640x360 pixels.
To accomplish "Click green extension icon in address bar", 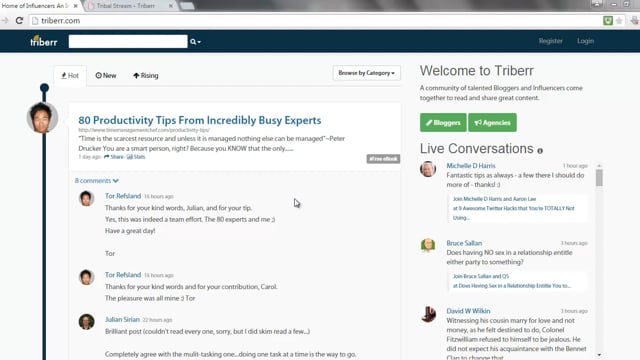I will pos(608,20).
